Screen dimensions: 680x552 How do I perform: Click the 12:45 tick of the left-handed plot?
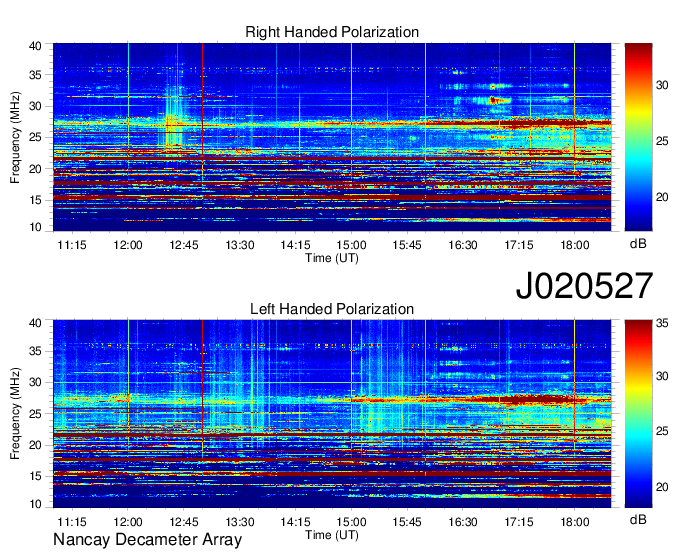[x=184, y=522]
